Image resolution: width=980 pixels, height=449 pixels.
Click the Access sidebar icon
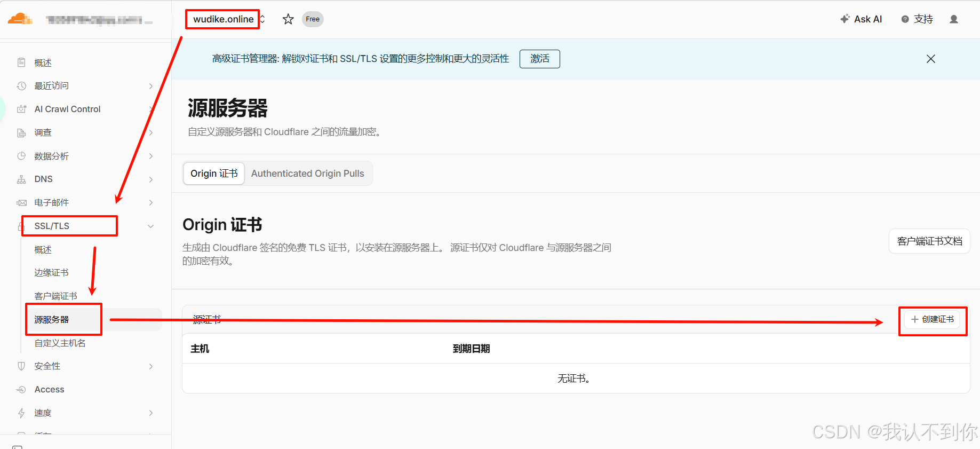pyautogui.click(x=21, y=390)
